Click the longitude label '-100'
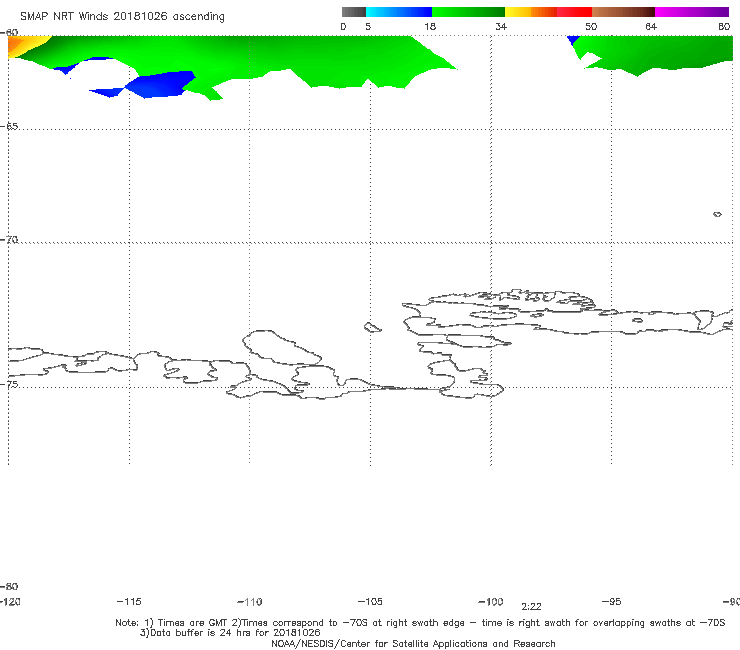Viewport: 740px width, 650px height. 491,601
